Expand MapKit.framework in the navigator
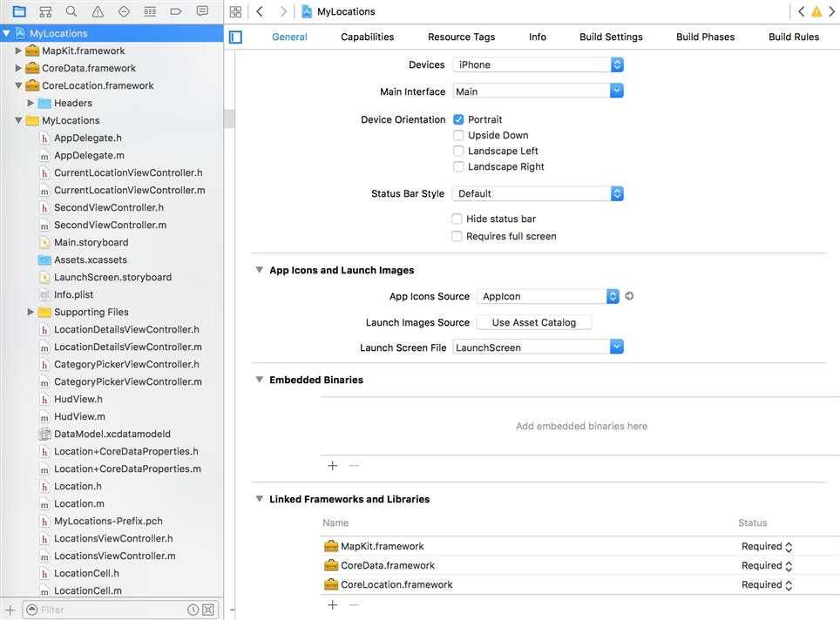This screenshot has width=840, height=620. point(18,51)
